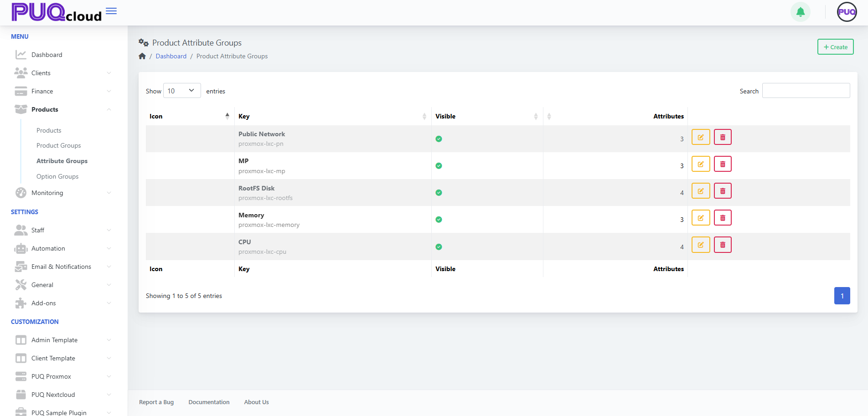Click the proxmox-lxc-rootfs key text

click(265, 198)
